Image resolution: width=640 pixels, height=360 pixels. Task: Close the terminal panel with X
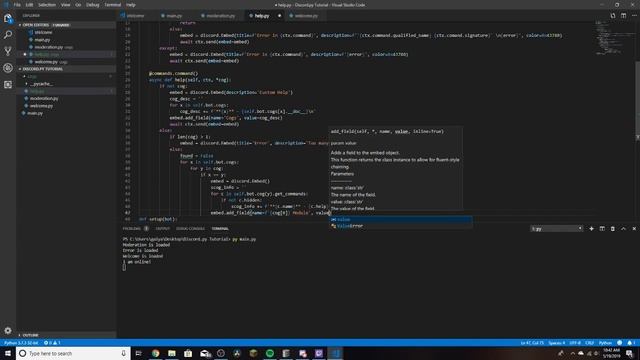[634, 229]
